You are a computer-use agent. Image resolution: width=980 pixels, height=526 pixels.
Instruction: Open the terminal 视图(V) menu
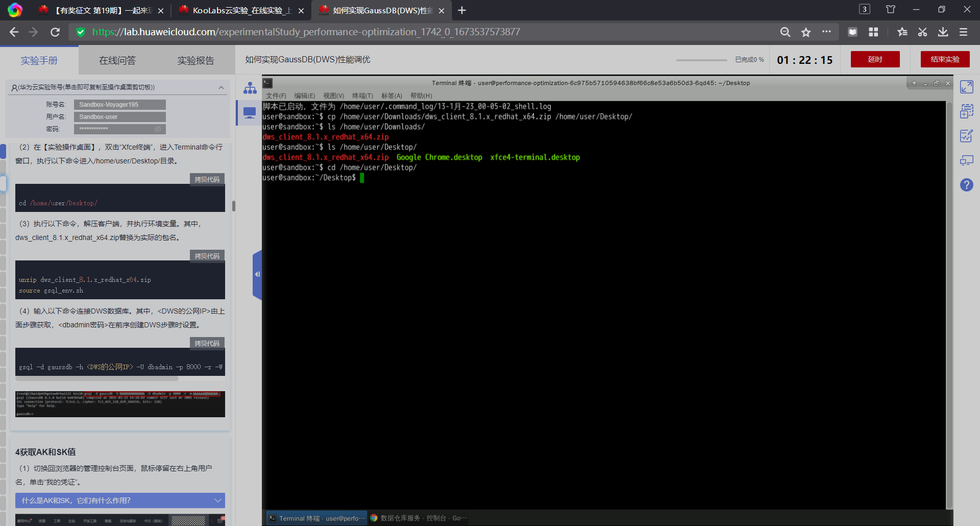pyautogui.click(x=334, y=96)
